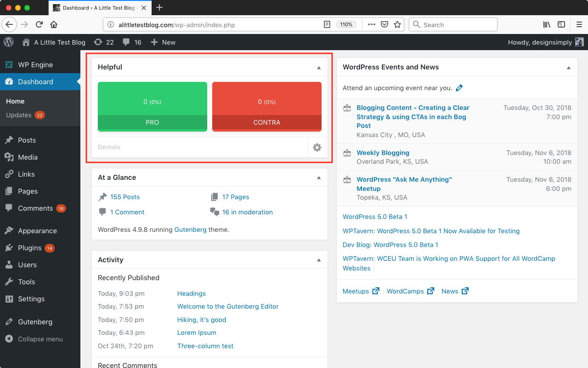Open Helpful widget gear settings
The image size is (588, 368).
click(317, 148)
